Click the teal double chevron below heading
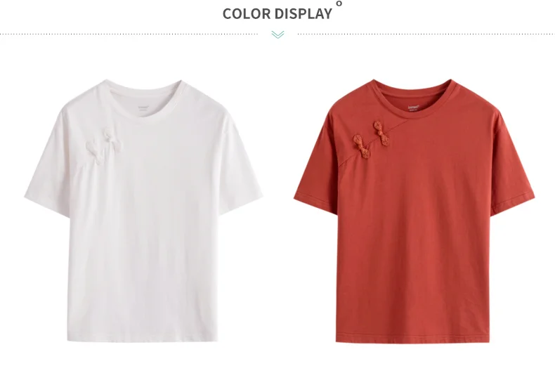This screenshot has width=555, height=392. pos(278,34)
